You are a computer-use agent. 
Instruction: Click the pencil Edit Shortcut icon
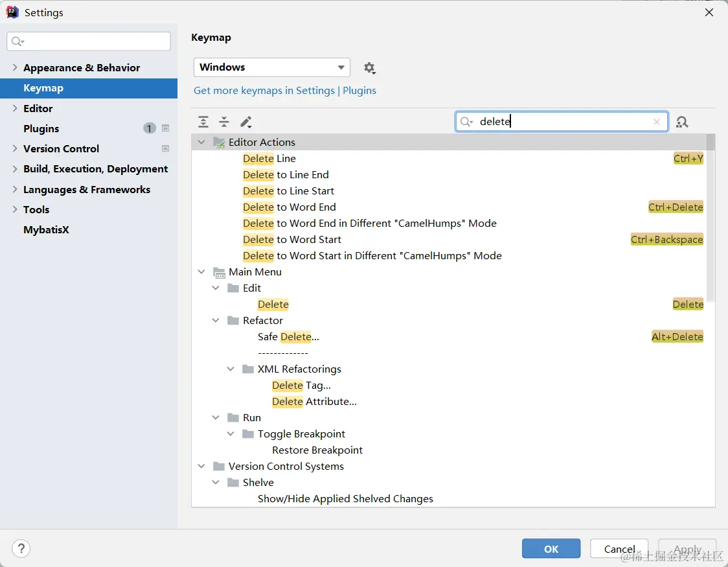245,122
